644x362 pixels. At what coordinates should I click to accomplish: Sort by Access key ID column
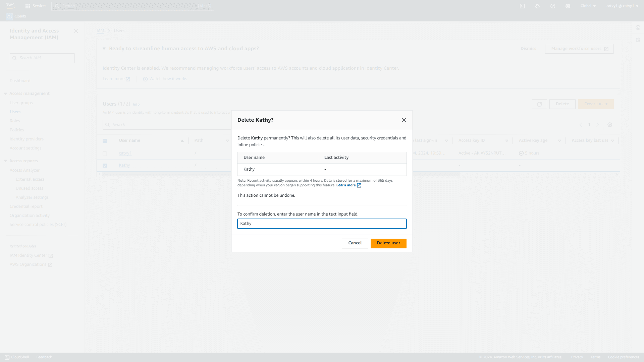[x=507, y=141]
